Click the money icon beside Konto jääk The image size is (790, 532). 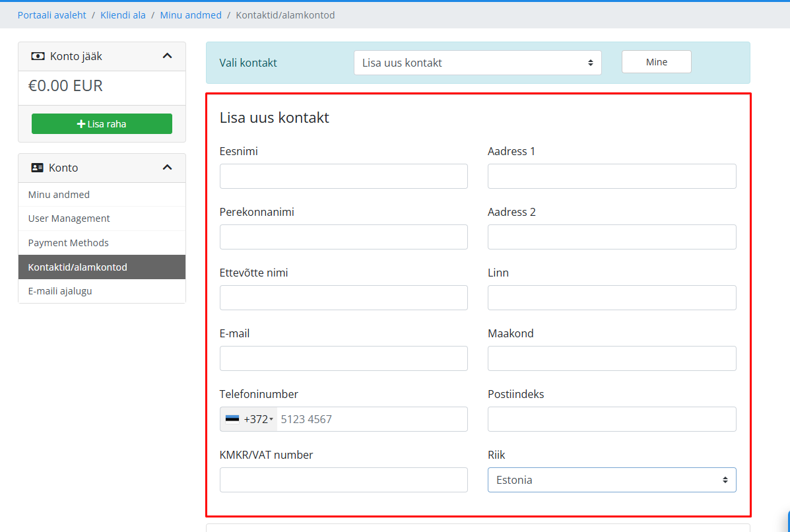pos(38,57)
